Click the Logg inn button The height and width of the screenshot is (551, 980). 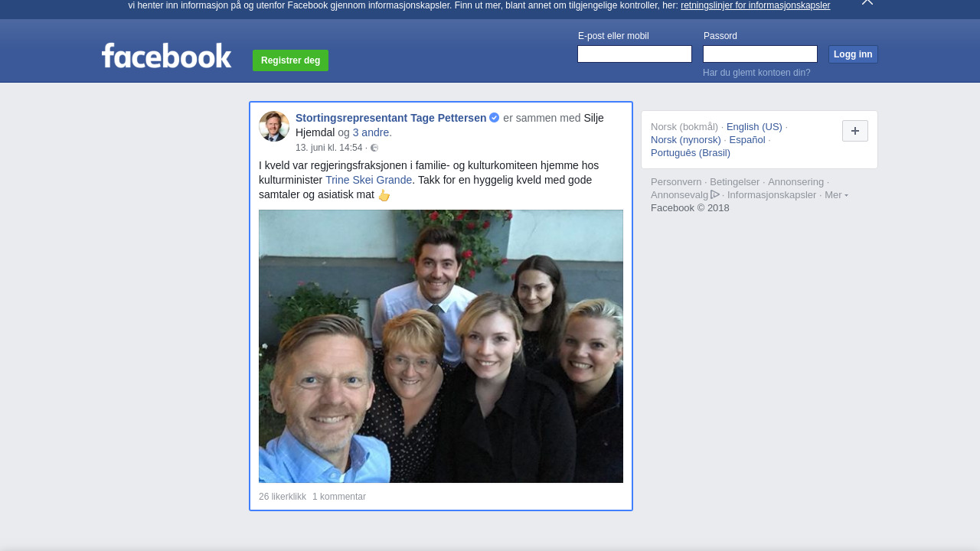853,54
